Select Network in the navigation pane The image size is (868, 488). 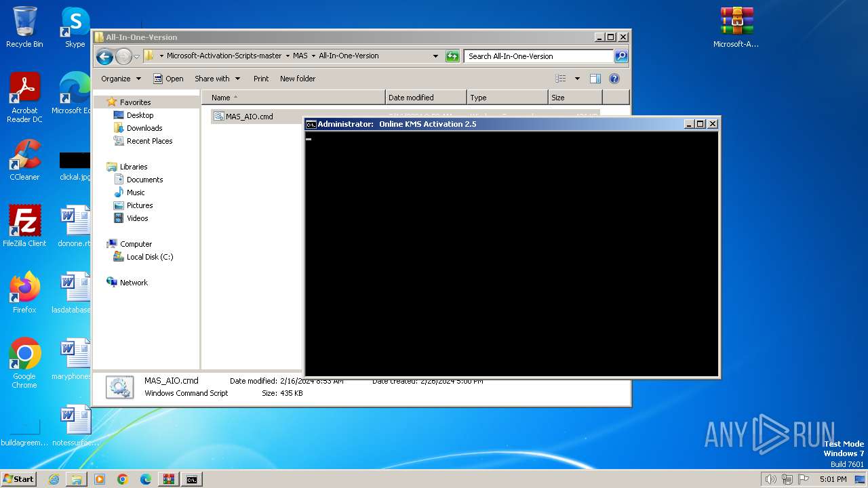[134, 283]
